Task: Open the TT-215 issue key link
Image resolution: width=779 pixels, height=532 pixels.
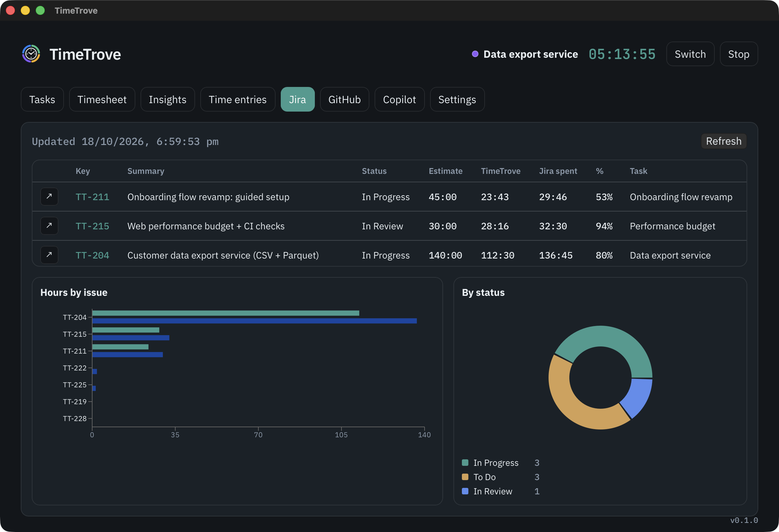Action: click(x=92, y=226)
